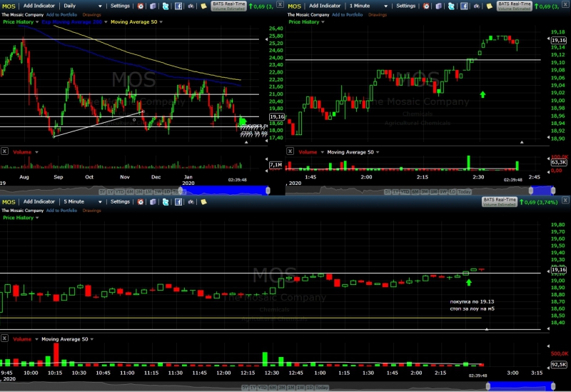The height and width of the screenshot is (392, 571).
Task: Grab right range slider handle on Daily chart
Action: click(x=268, y=190)
